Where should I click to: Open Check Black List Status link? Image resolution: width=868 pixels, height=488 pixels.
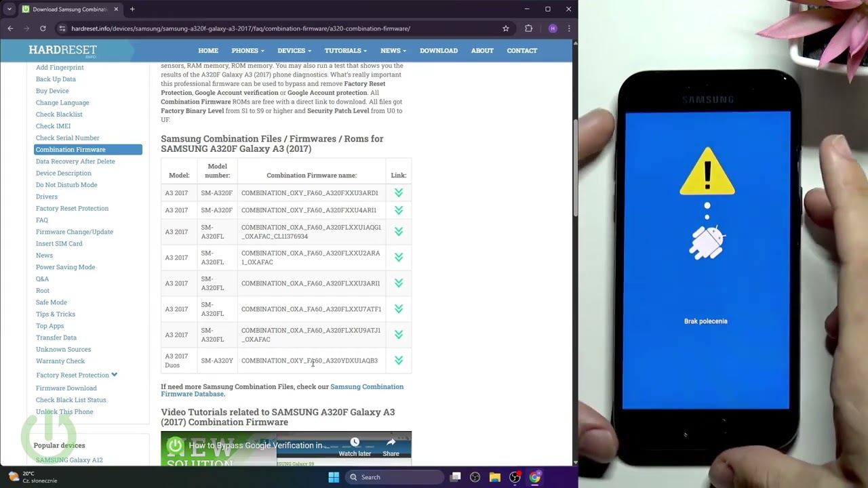tap(71, 400)
